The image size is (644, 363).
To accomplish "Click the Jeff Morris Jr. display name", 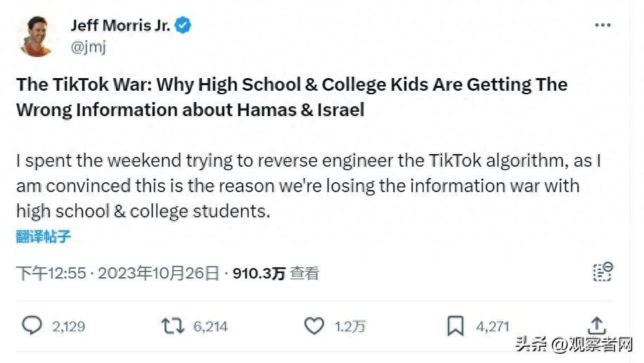I will coord(121,26).
